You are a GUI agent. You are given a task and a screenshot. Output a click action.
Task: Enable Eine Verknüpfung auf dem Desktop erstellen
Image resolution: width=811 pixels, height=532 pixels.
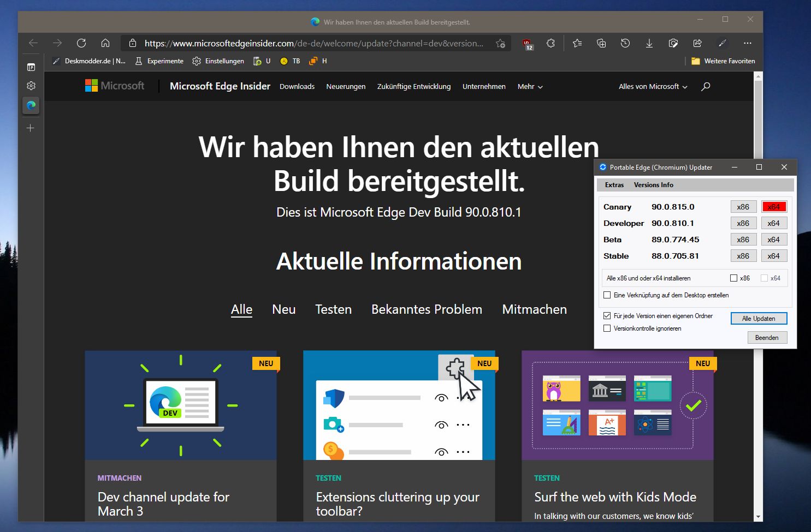click(607, 295)
